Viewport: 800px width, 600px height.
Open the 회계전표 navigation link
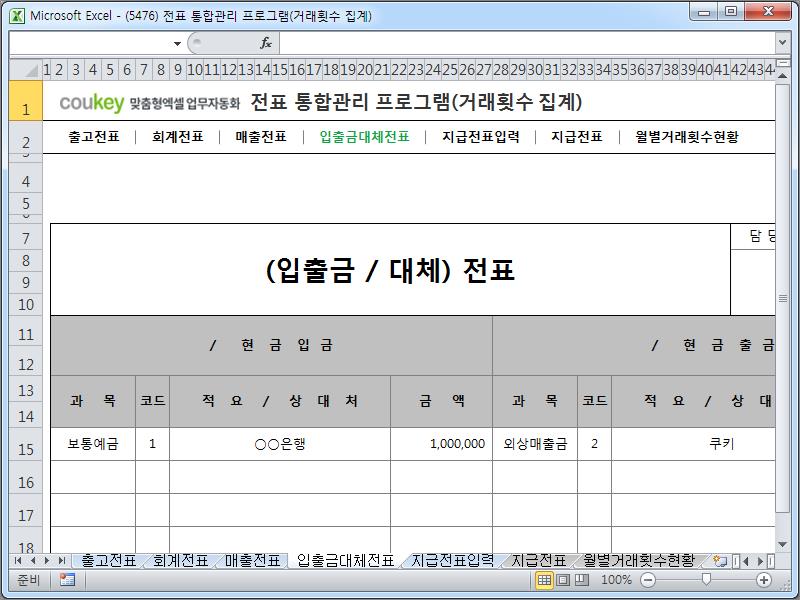[178, 137]
